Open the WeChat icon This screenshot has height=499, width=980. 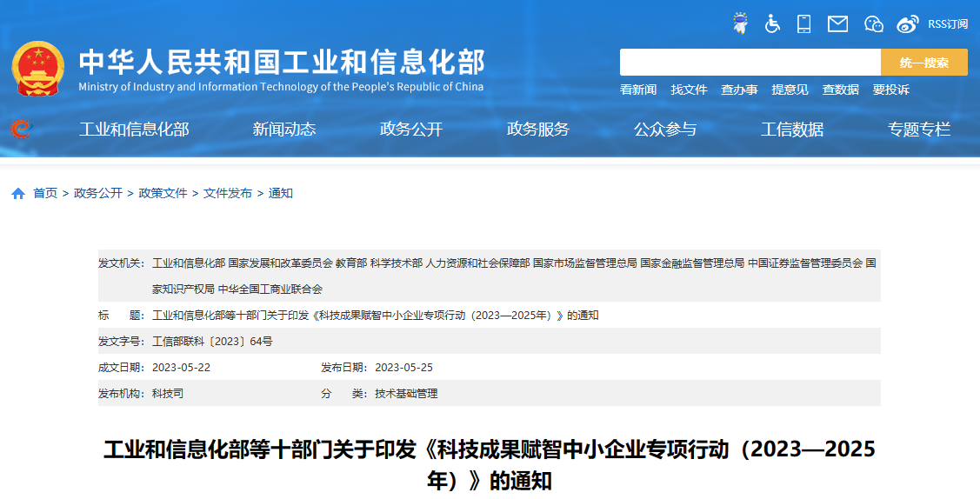[x=873, y=23]
